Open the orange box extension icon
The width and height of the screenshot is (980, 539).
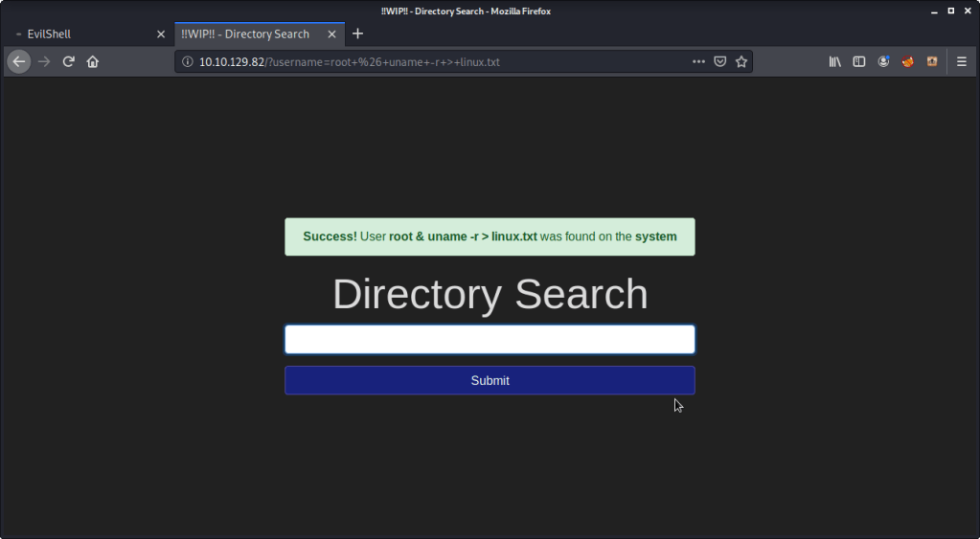tap(931, 61)
